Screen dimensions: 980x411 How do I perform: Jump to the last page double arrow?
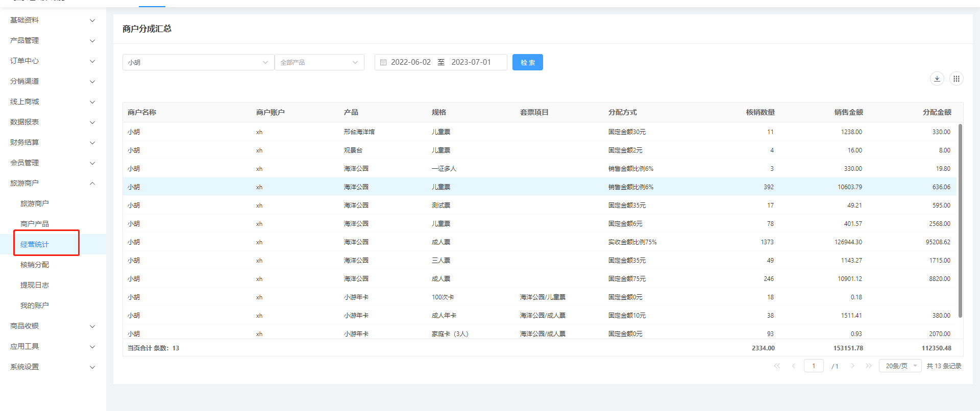868,366
